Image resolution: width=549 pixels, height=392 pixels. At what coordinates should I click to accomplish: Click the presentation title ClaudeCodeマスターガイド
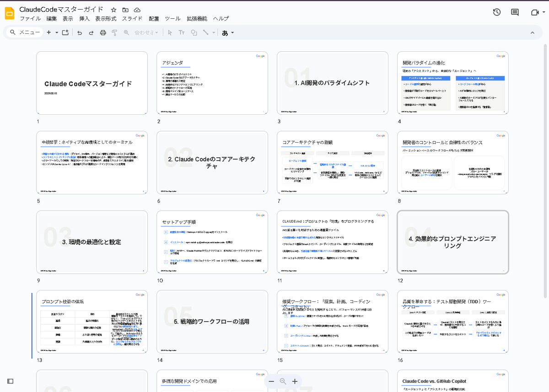(x=61, y=10)
